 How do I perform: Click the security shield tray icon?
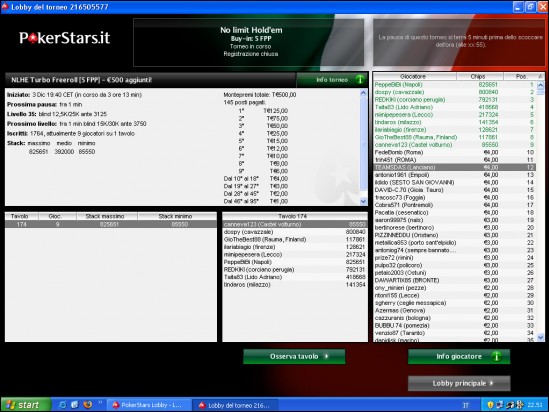490,405
